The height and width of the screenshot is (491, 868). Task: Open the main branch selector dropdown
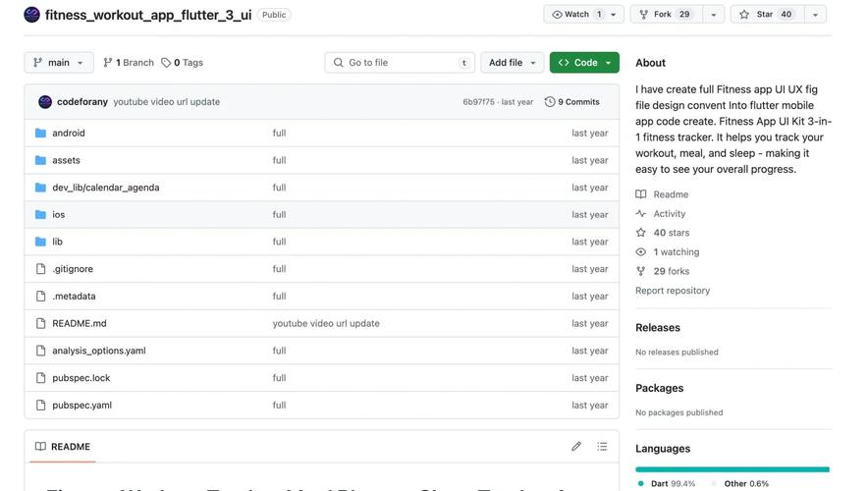[59, 63]
